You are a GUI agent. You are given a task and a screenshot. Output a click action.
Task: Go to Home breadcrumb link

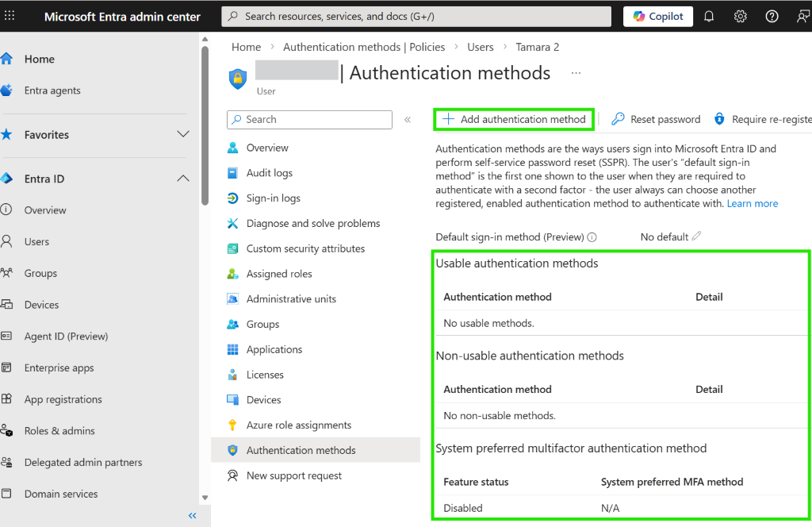246,47
